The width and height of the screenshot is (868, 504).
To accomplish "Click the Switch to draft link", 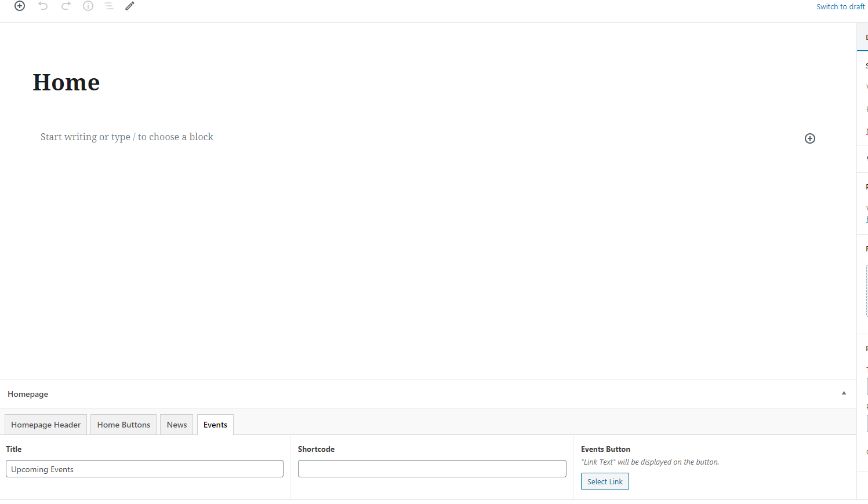I will pyautogui.click(x=840, y=6).
